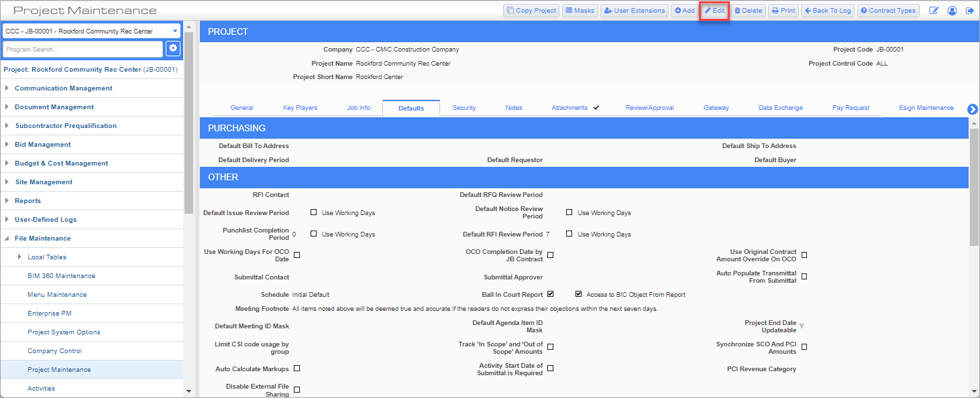Click the Copy Project button
Viewport: 980px width, 398px height.
[x=531, y=11]
